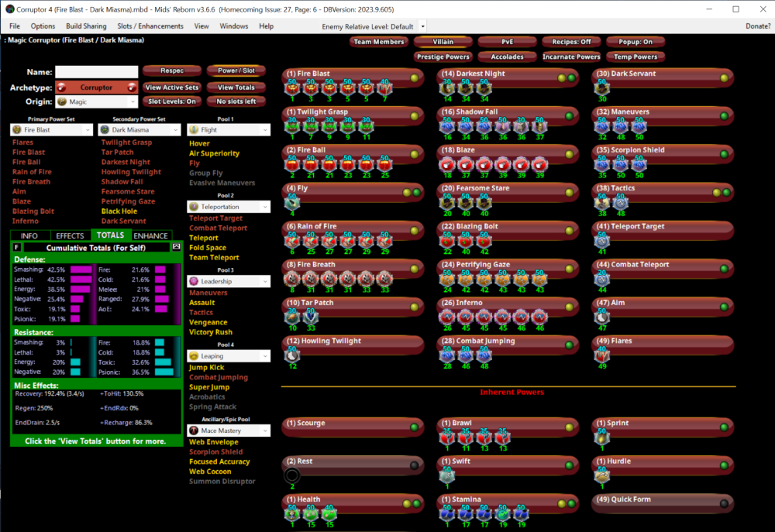Image resolution: width=775 pixels, height=532 pixels.
Task: Toggle the Maneuvers power green indicator
Action: [x=724, y=116]
